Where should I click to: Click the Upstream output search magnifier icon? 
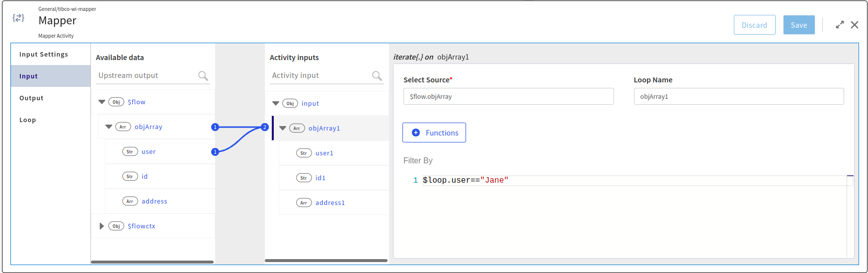pos(203,75)
